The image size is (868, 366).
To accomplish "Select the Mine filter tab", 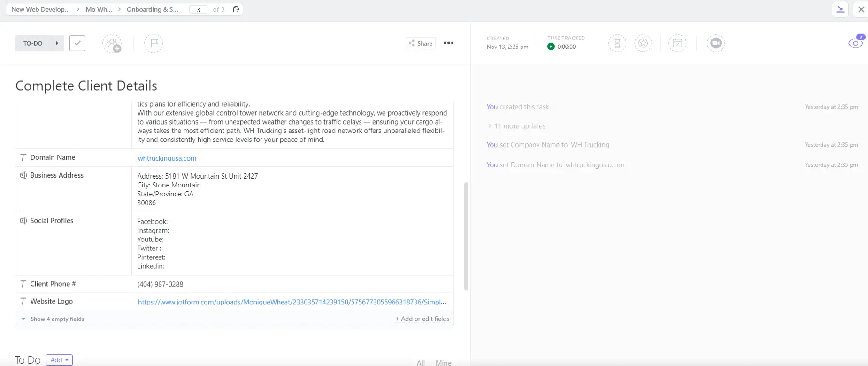I will pos(444,363).
